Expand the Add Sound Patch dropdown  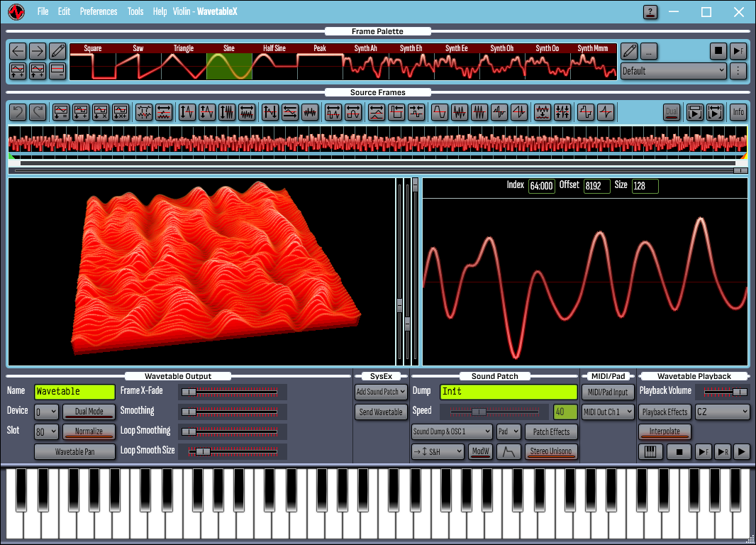(381, 392)
